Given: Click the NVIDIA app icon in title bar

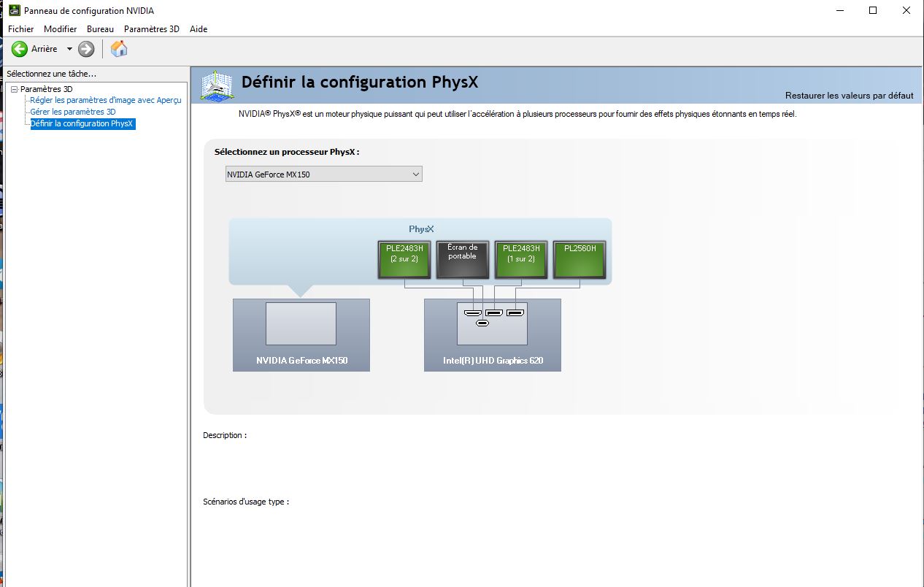Looking at the screenshot, I should coord(14,10).
